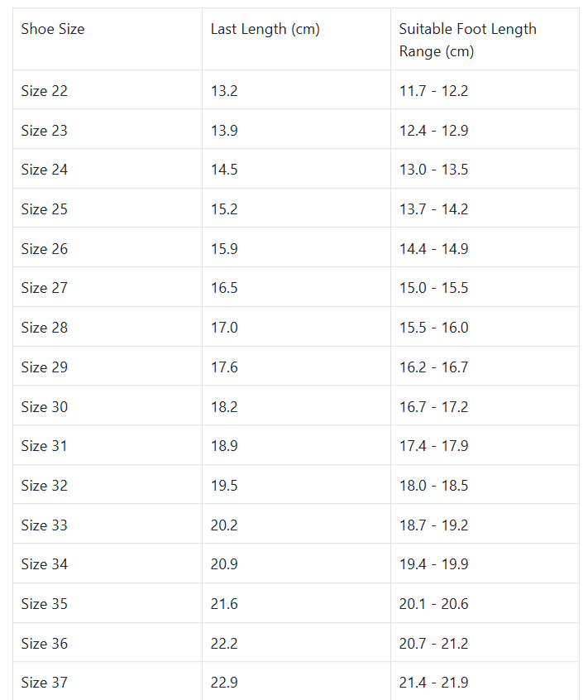The image size is (588, 700).
Task: Click the Shoe Size column header
Action: tap(53, 29)
